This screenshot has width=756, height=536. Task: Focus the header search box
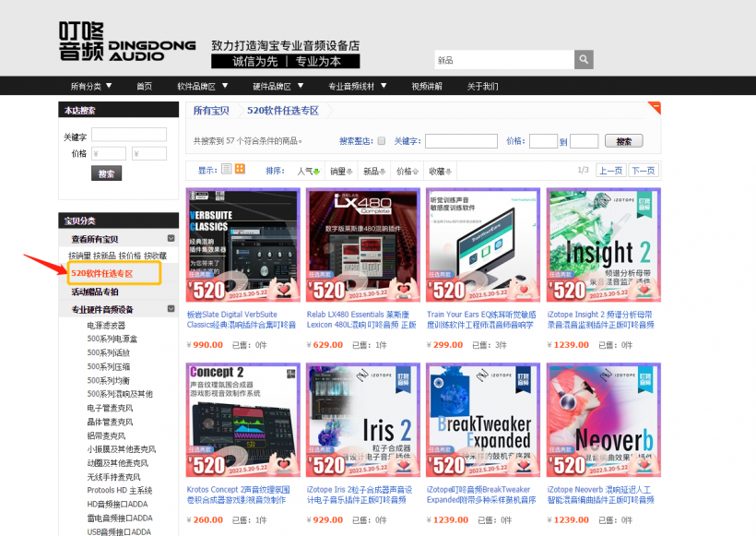[x=504, y=60]
